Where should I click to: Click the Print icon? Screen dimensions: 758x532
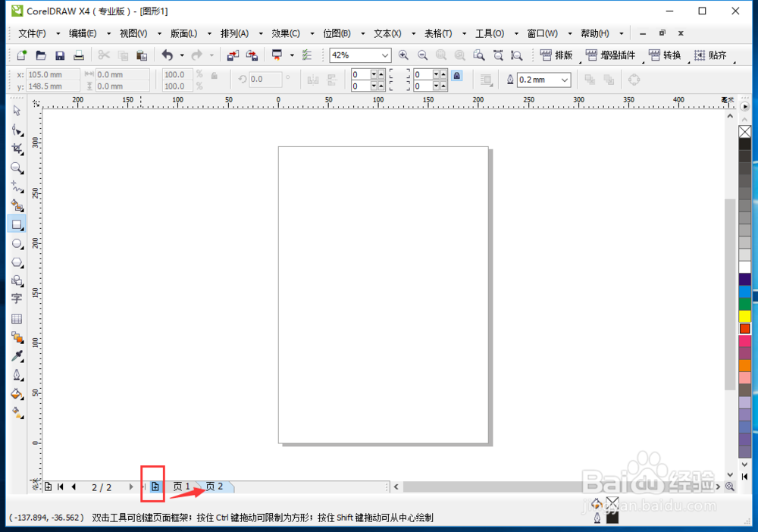click(79, 55)
